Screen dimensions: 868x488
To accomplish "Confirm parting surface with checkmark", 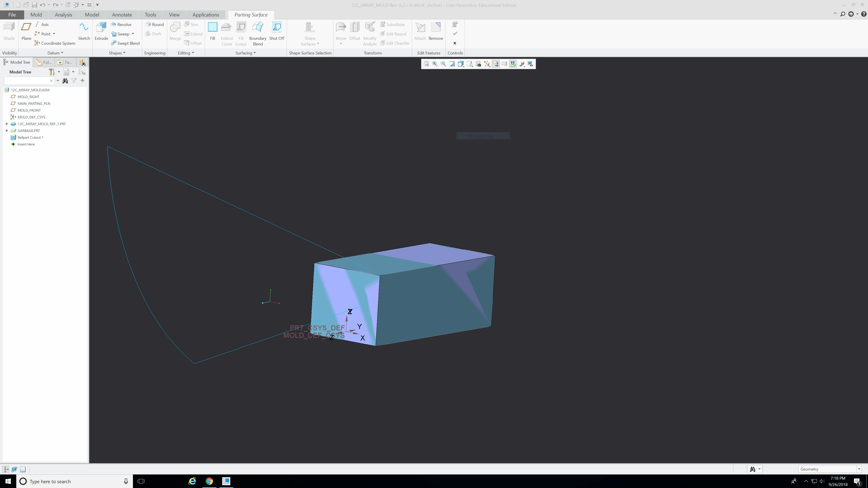I will pos(455,33).
